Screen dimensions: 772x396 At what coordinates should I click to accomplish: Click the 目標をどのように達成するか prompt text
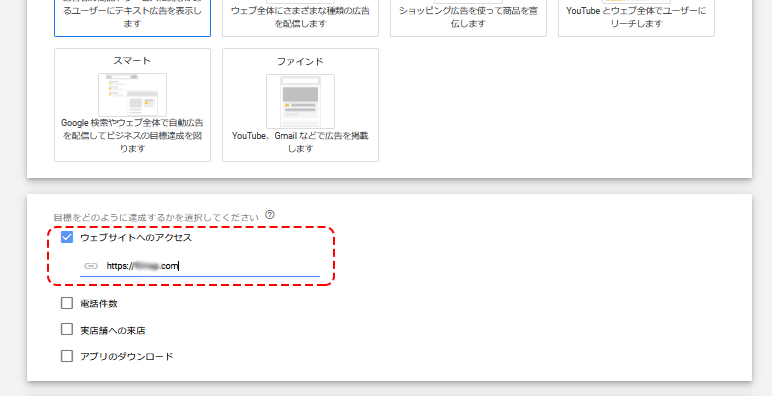[x=156, y=217]
